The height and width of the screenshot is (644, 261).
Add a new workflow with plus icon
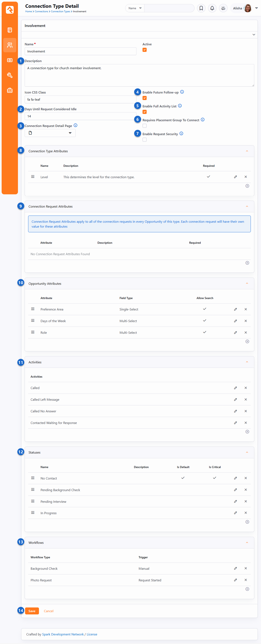[247, 589]
